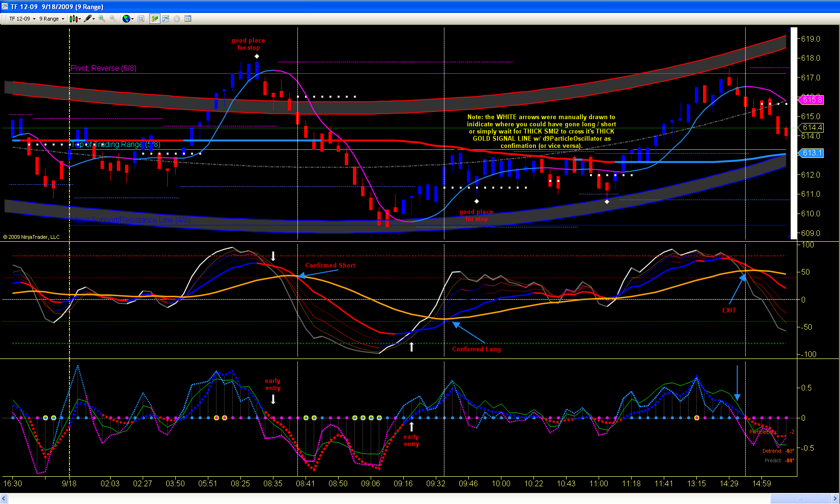Click the chart window icon in title bar

5,7
